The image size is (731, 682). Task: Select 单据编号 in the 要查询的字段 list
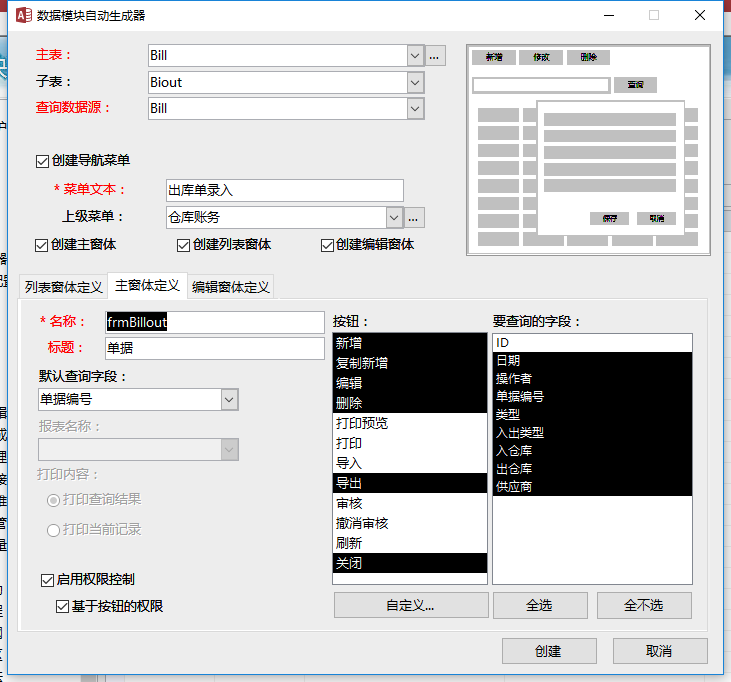[592, 397]
